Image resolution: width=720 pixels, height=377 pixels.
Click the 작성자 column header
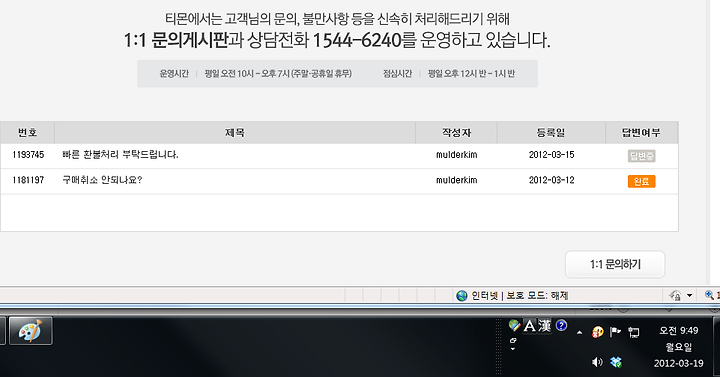coord(456,133)
